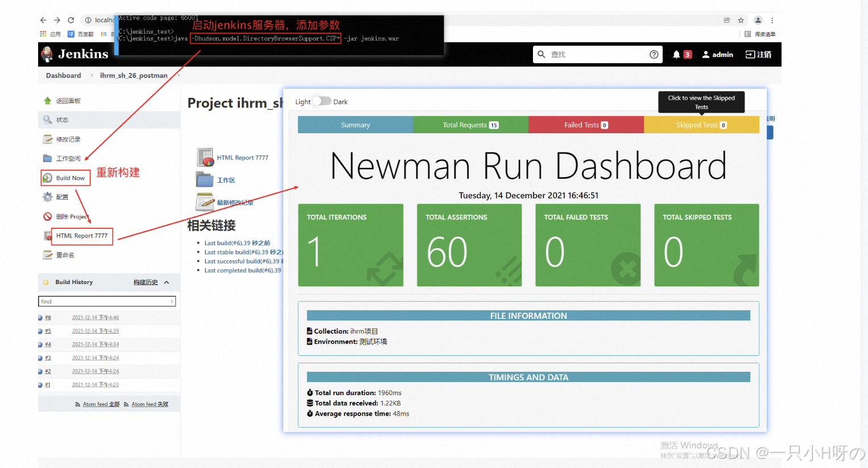
Task: Open the browser share icon
Action: tap(727, 20)
